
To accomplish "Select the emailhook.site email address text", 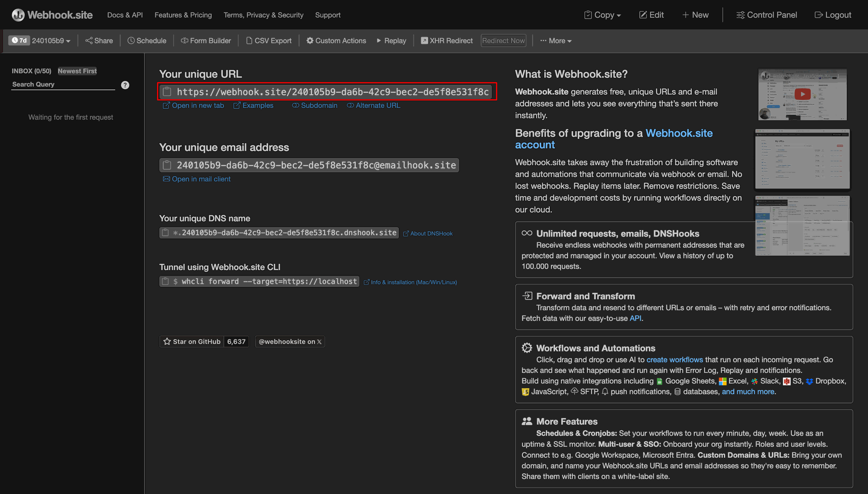I will (316, 165).
